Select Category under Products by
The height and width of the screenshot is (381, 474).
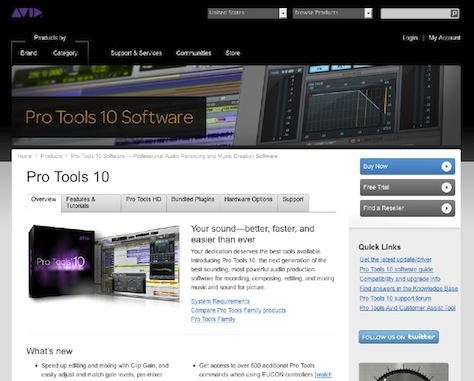[x=65, y=53]
